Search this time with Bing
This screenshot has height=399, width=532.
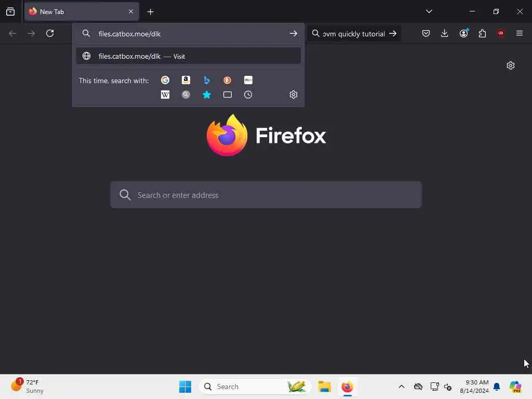pos(207,80)
